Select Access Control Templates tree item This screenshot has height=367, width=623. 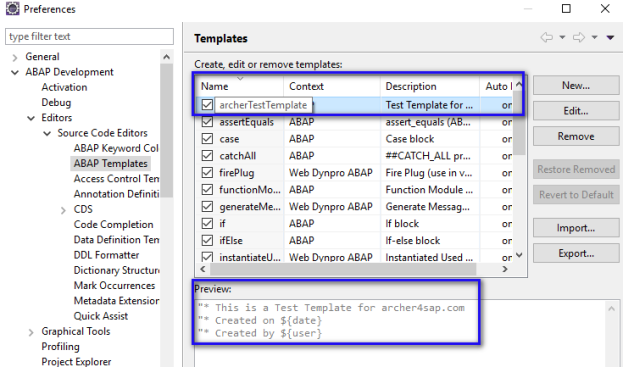[116, 179]
